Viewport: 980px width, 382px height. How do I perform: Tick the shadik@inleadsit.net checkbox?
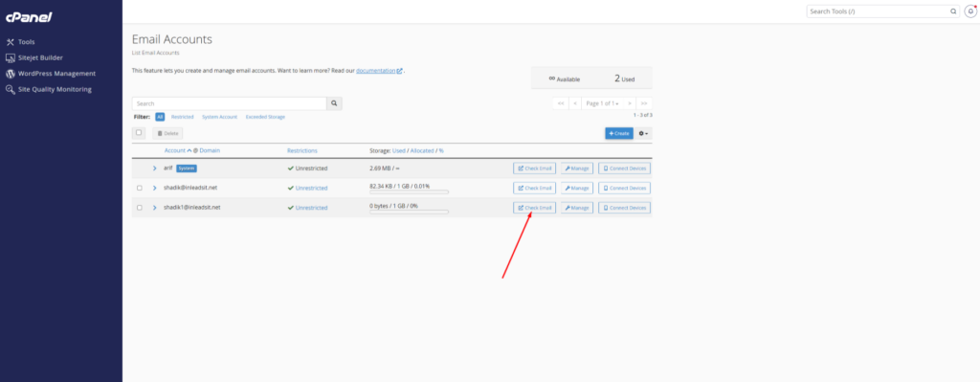tap(140, 188)
